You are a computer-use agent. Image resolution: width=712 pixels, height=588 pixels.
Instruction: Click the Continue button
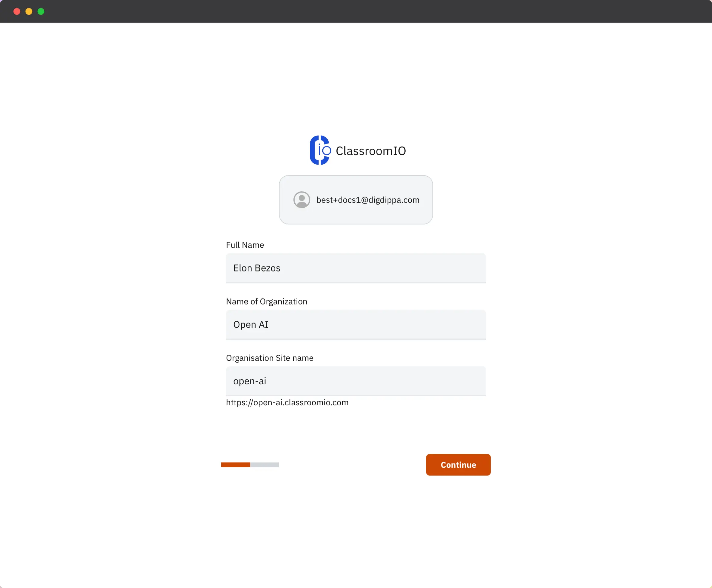click(458, 465)
